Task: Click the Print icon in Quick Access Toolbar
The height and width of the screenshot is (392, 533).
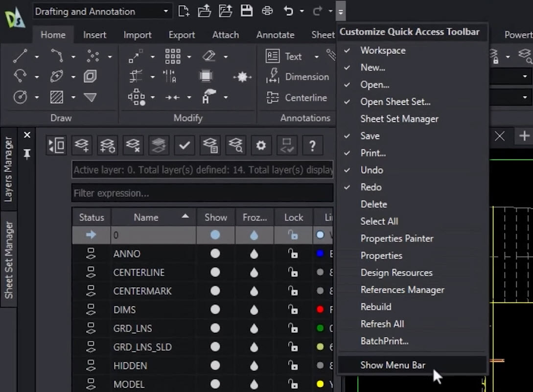Action: (267, 11)
